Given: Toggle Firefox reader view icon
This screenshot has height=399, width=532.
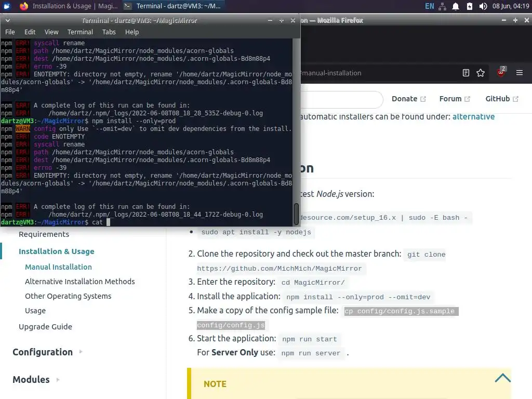Looking at the screenshot, I should pos(466,73).
